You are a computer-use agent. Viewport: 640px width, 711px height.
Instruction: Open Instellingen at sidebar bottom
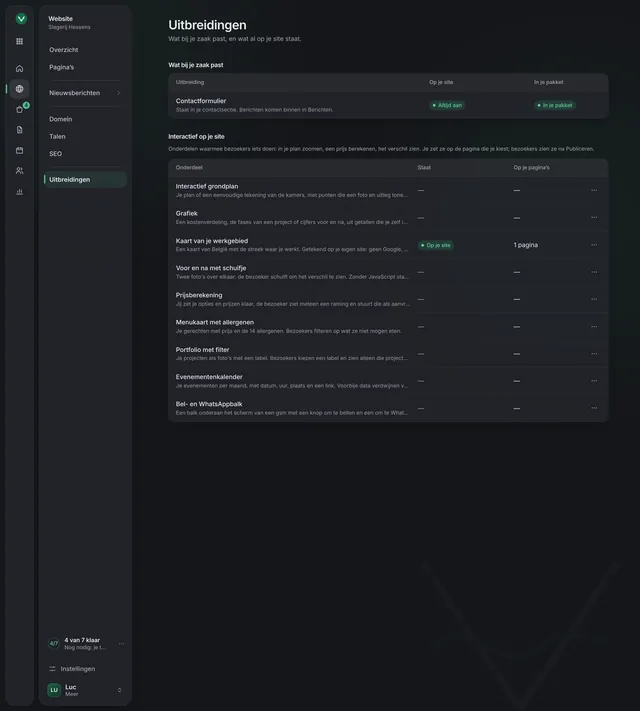tap(78, 669)
